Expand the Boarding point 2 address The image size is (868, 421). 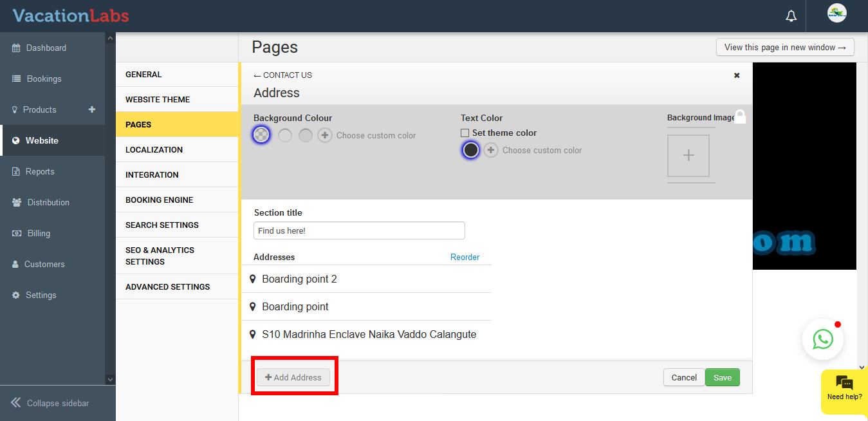299,279
